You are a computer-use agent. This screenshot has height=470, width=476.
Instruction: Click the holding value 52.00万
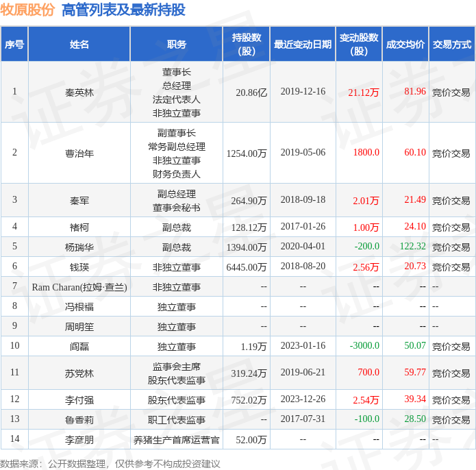[251, 440]
